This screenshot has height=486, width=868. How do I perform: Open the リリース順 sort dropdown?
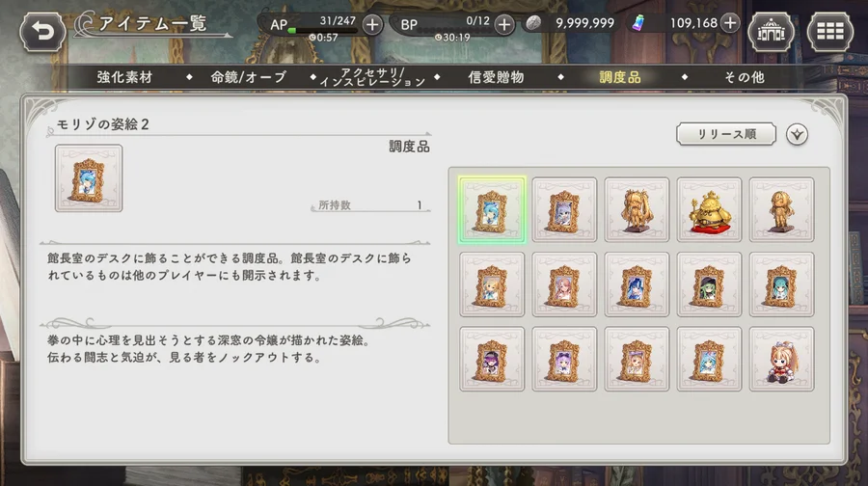click(x=725, y=134)
